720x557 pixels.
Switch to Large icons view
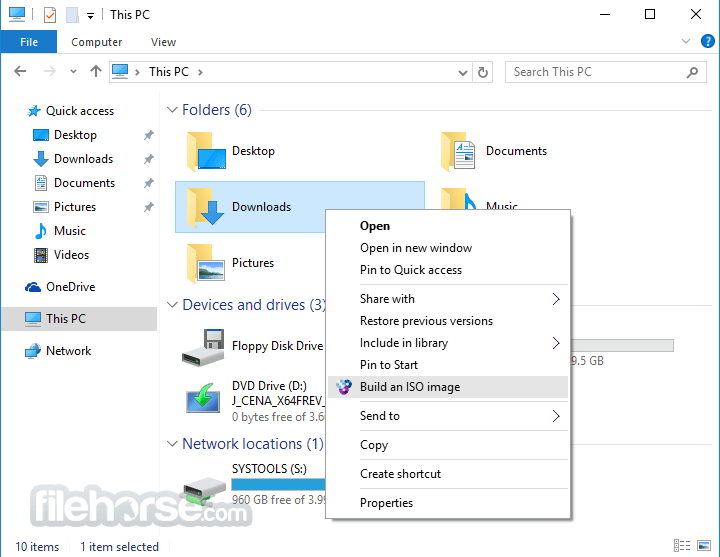point(703,546)
